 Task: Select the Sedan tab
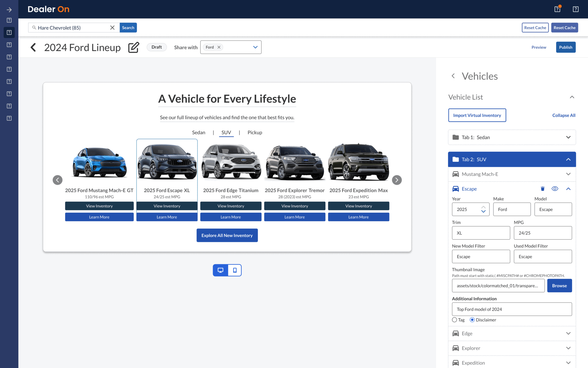click(x=198, y=132)
